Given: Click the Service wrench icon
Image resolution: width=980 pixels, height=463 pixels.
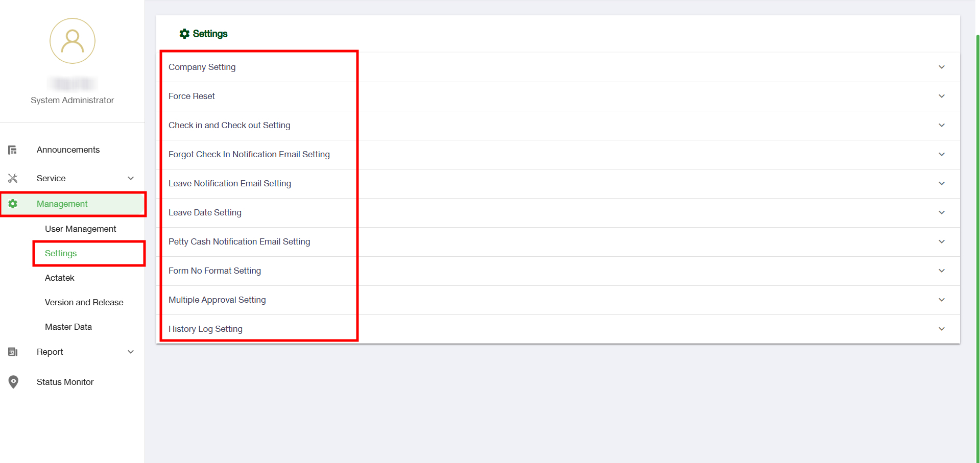Looking at the screenshot, I should point(13,178).
